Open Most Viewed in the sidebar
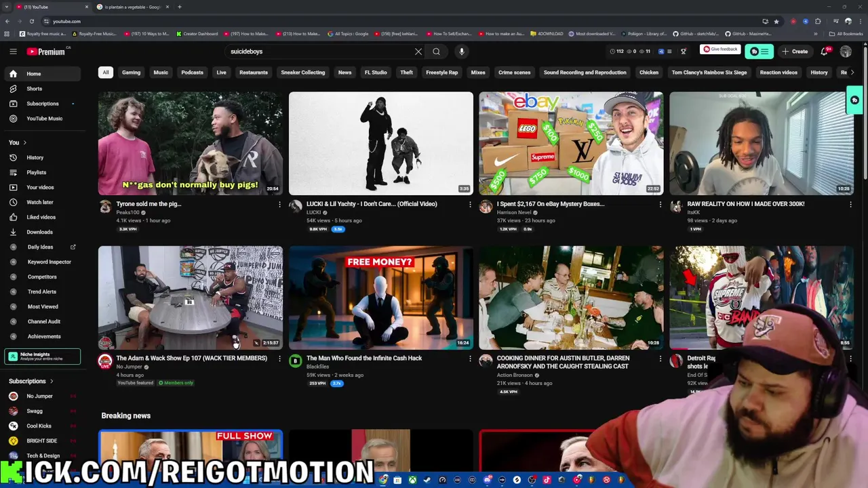 (42, 307)
